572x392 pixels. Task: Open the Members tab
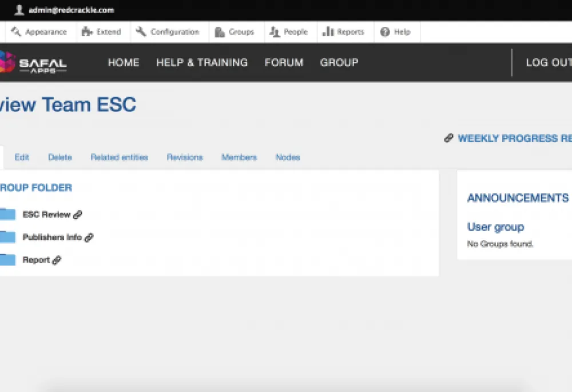(x=239, y=157)
